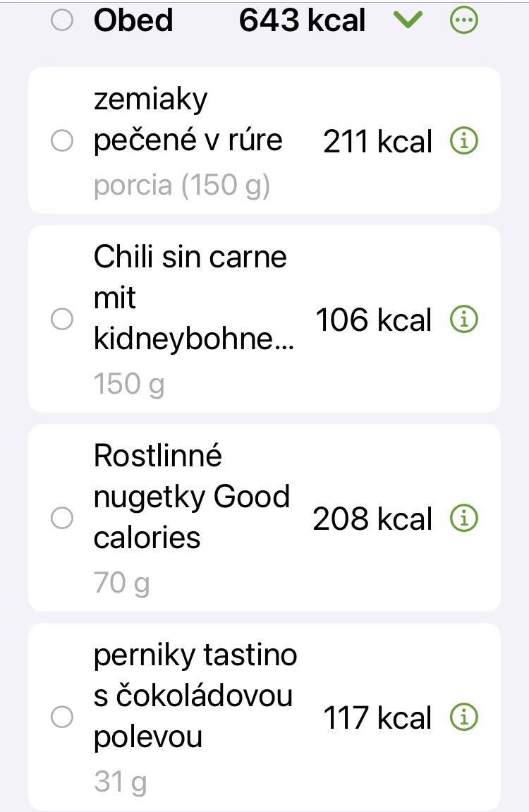Tap the porcia (150 g) serving text
The width and height of the screenshot is (529, 812).
181,186
